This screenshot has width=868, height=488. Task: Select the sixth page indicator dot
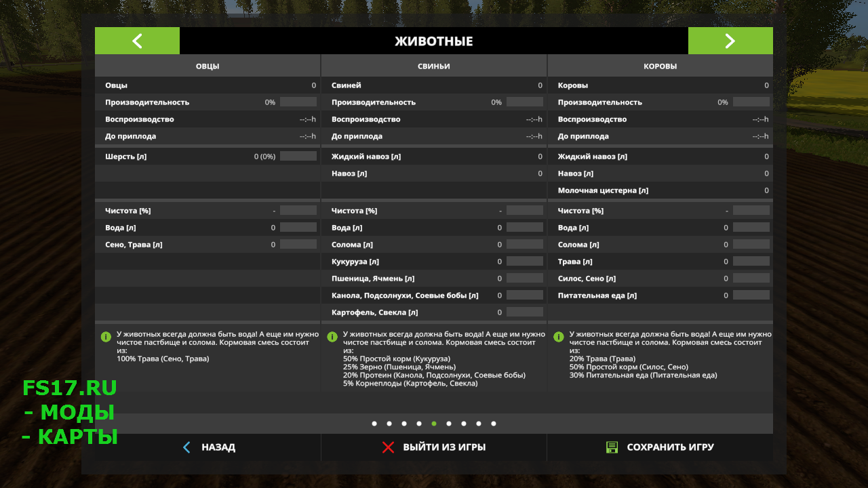coord(449,424)
